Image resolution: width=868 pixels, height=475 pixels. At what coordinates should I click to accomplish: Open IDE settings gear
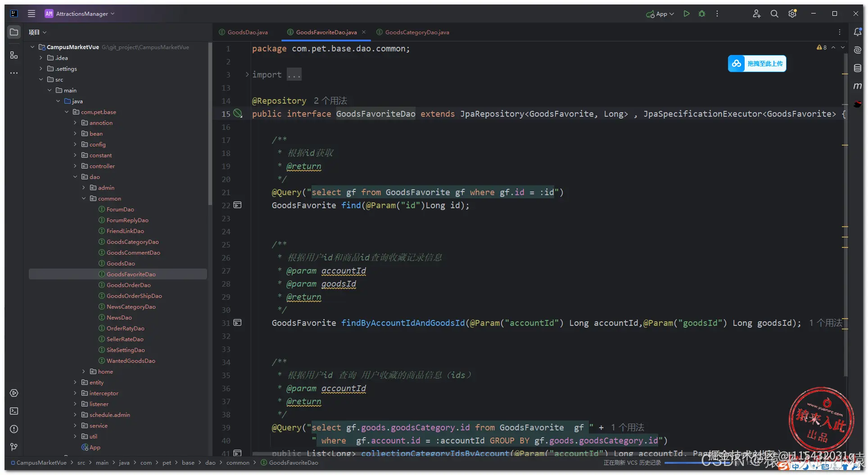click(x=792, y=14)
